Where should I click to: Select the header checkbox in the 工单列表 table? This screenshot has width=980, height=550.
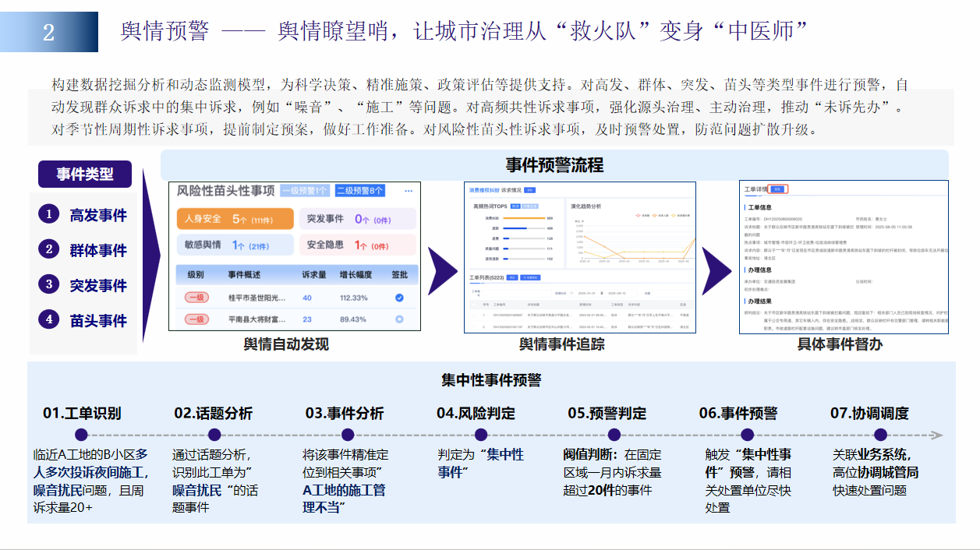coord(473,304)
